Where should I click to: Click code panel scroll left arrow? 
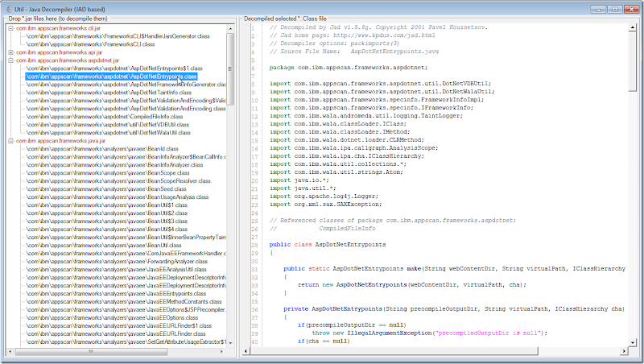246,351
